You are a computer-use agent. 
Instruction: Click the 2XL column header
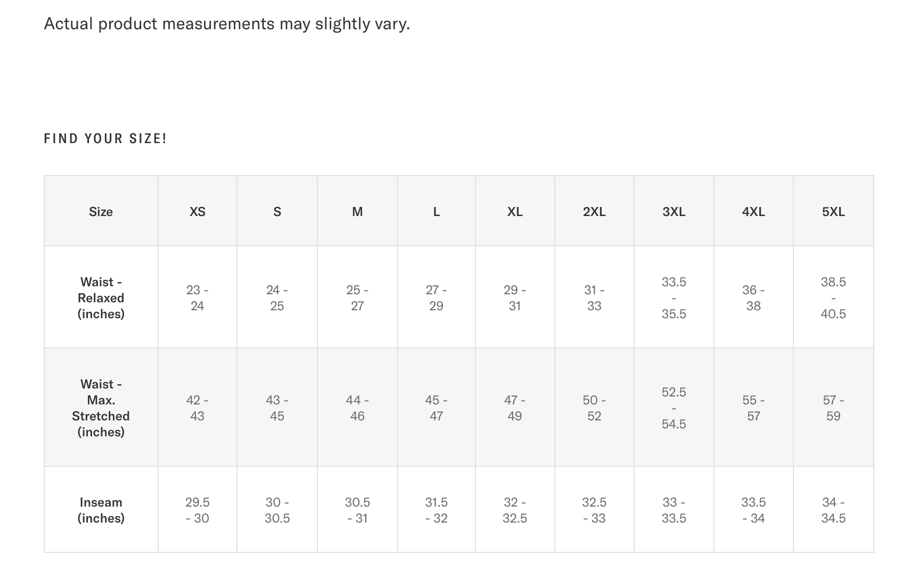coord(594,212)
